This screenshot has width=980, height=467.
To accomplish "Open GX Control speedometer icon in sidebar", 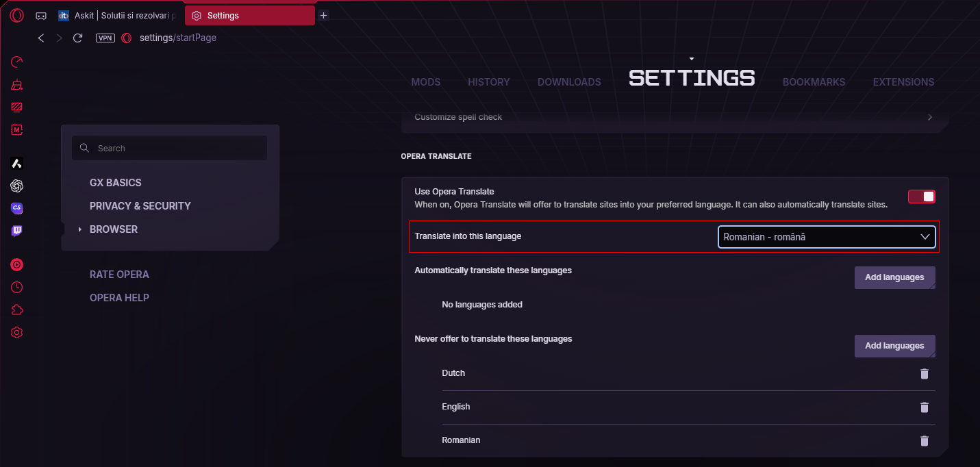I will tap(17, 62).
